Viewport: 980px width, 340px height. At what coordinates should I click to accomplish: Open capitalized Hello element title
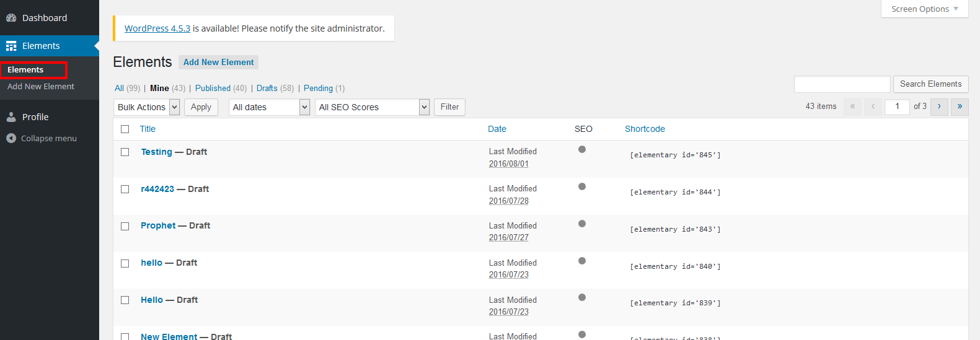click(152, 300)
